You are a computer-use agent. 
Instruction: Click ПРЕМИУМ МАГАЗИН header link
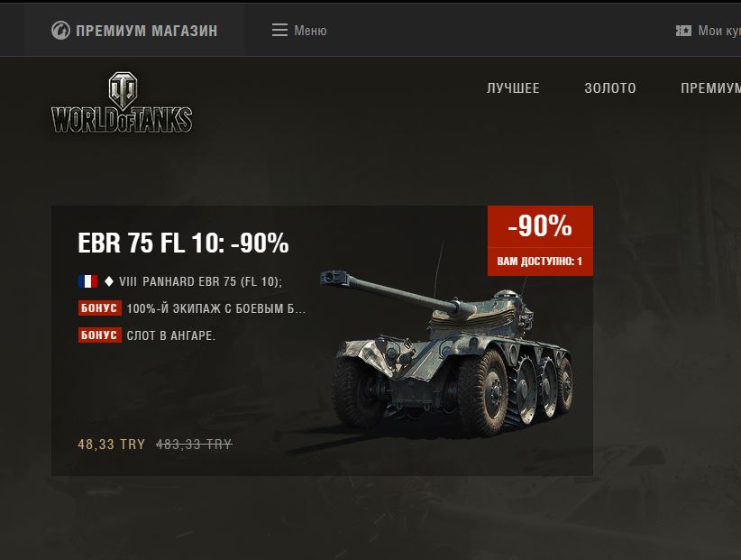(x=147, y=31)
